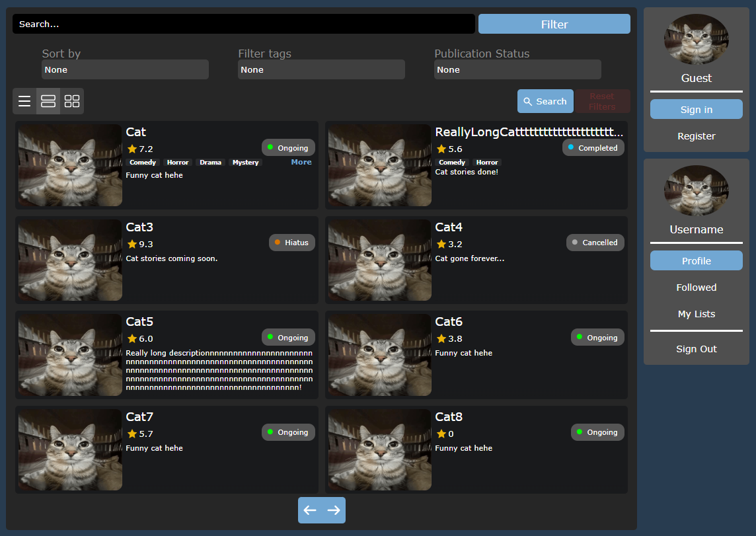Screen dimensions: 756x536
Task: Click the Guest avatar image
Action: pos(696,39)
